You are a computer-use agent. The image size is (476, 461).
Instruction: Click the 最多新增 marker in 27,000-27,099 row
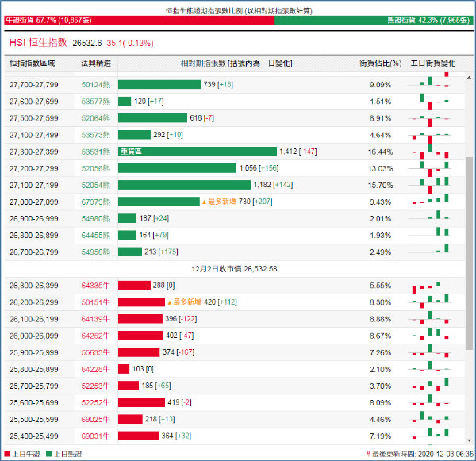click(x=219, y=202)
